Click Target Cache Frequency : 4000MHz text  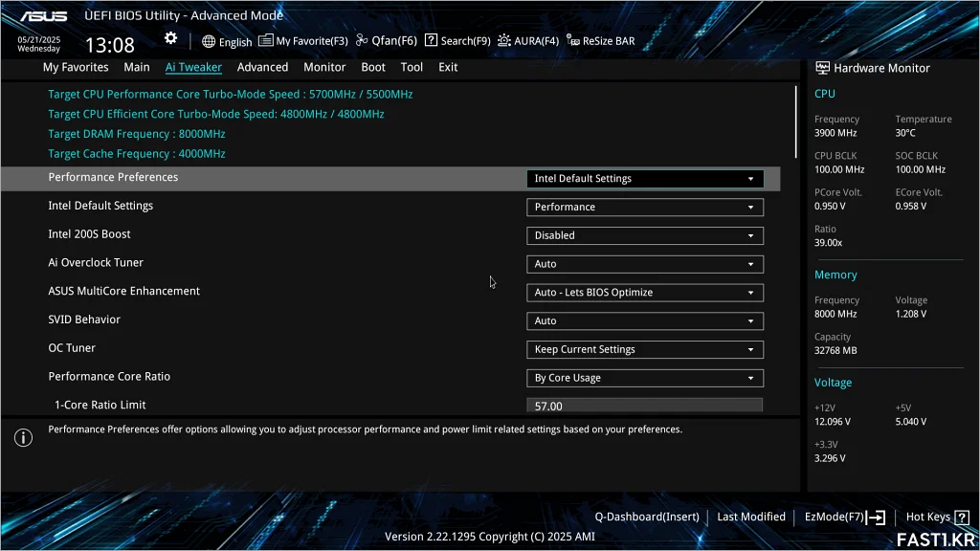tap(136, 154)
